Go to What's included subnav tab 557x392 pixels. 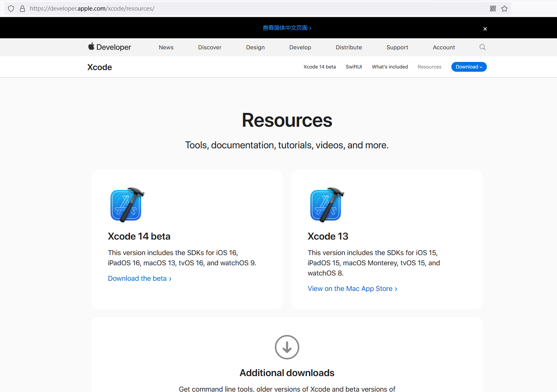click(390, 67)
